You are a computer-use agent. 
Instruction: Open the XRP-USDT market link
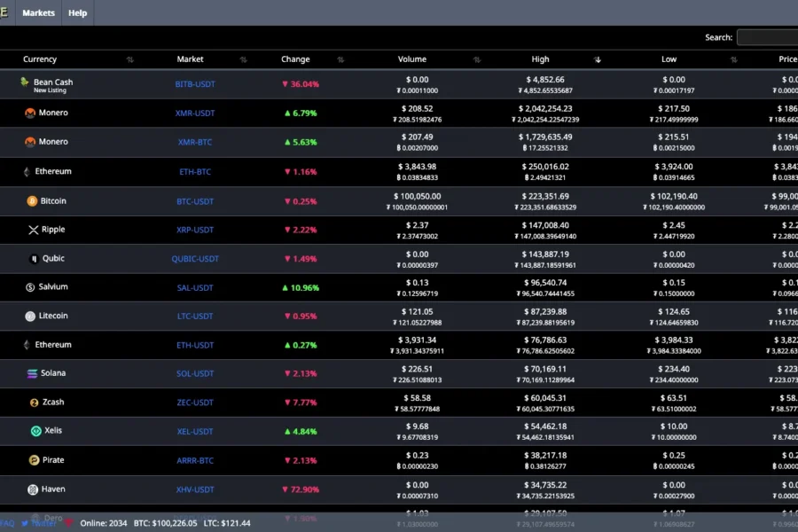[195, 230]
